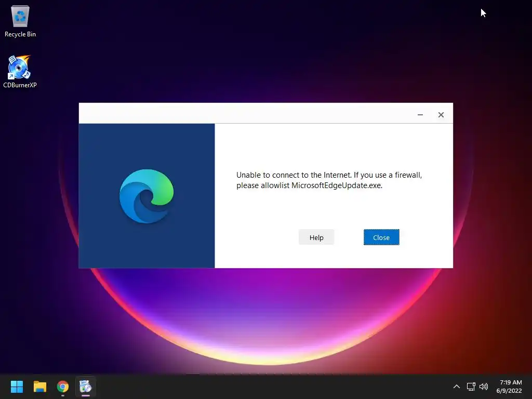Viewport: 532px width, 399px height.
Task: Launch File Explorer from the taskbar
Action: click(x=39, y=387)
